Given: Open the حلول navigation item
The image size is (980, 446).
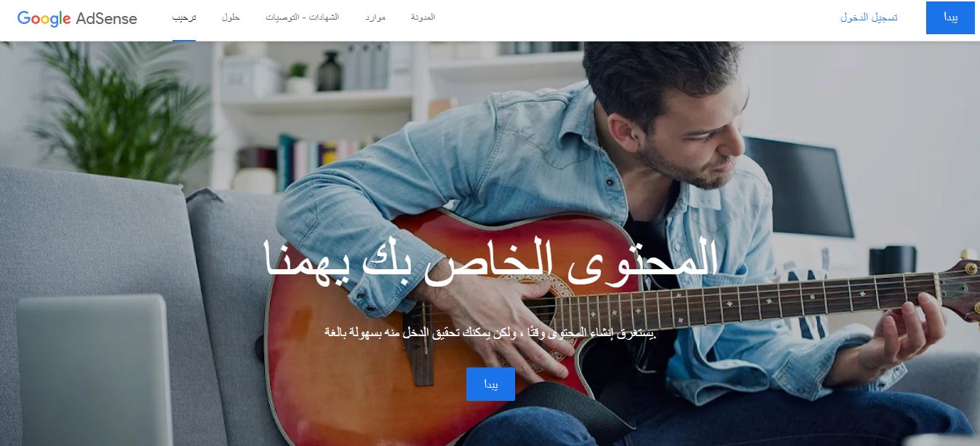Looking at the screenshot, I should [x=231, y=17].
